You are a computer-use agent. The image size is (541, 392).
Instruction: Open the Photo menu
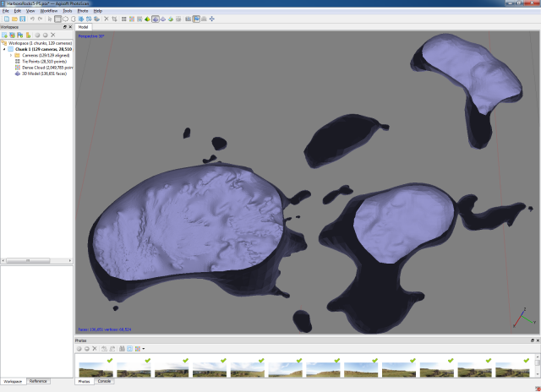point(83,11)
